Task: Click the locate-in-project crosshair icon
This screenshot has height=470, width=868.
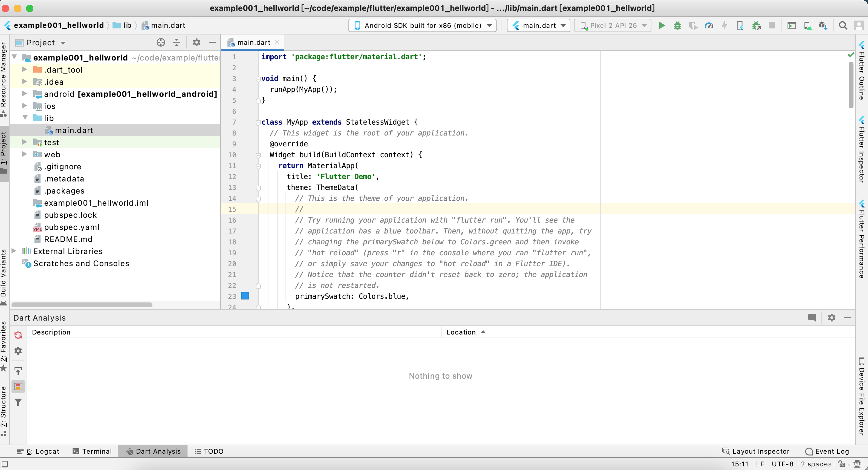Action: click(x=161, y=42)
